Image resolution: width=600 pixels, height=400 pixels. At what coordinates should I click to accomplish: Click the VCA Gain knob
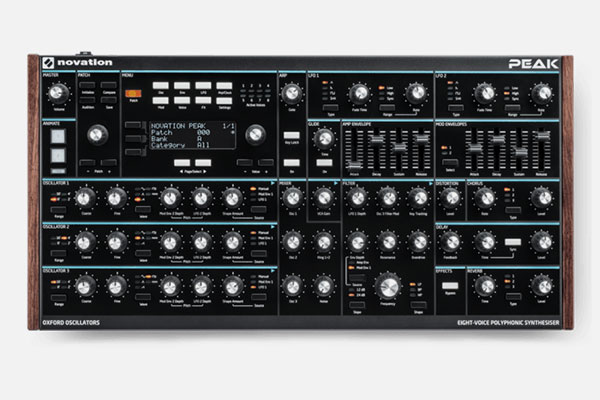coord(324,198)
